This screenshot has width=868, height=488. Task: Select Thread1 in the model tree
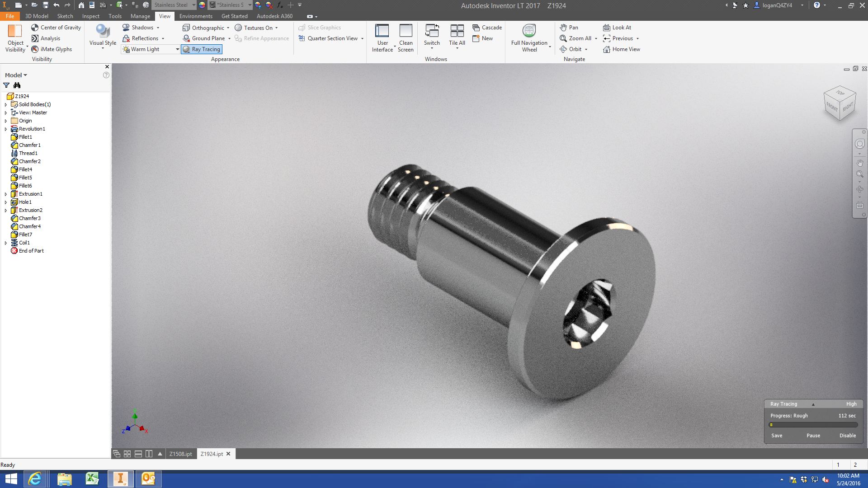tap(28, 154)
